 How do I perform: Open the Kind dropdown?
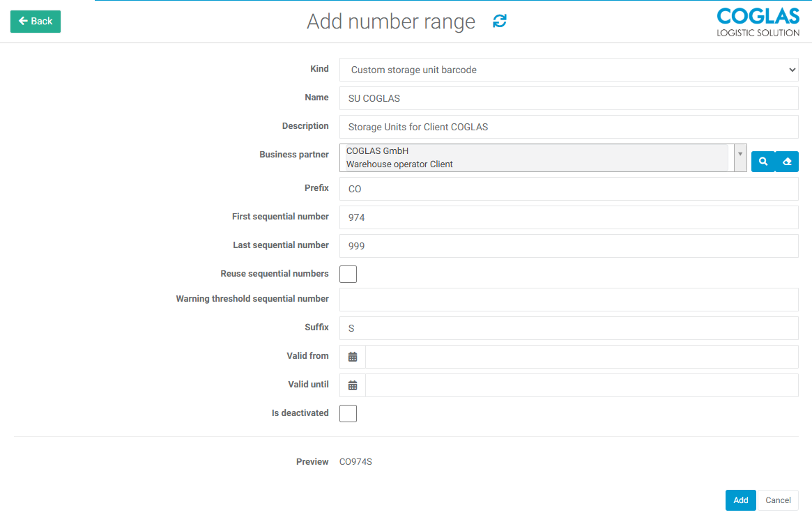click(568, 70)
